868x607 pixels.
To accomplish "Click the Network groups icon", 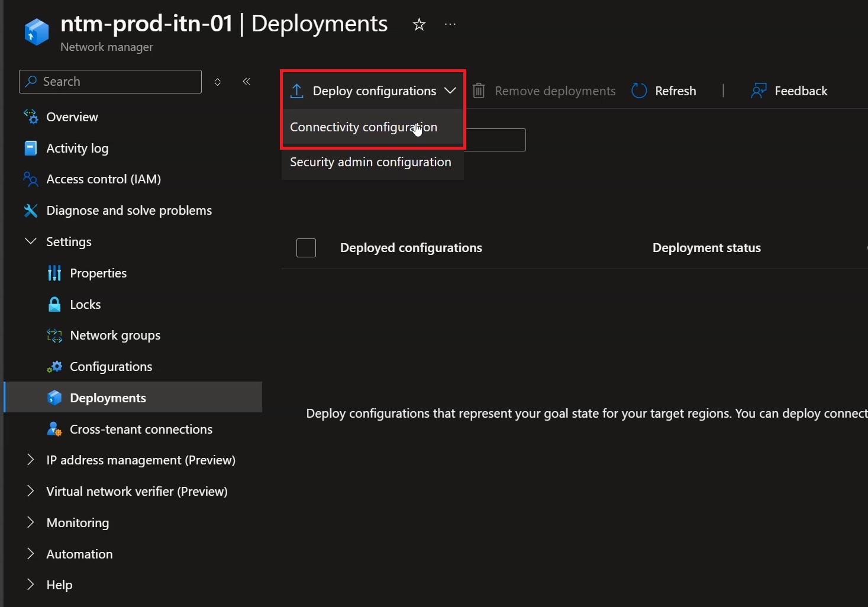I will pyautogui.click(x=54, y=335).
